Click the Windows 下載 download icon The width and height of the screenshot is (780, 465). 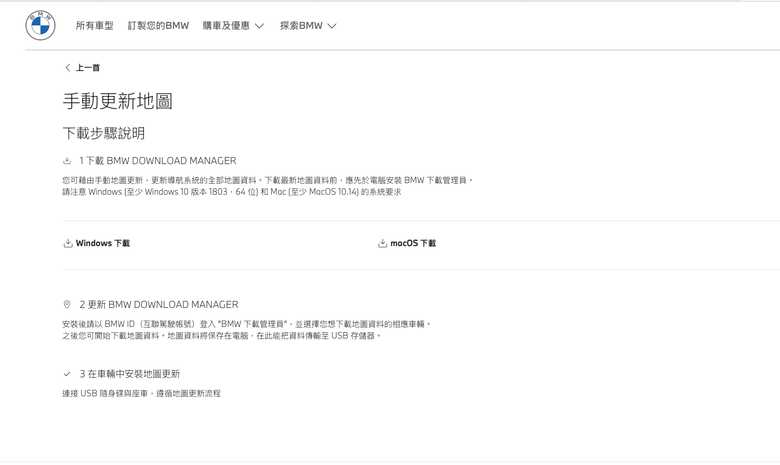click(x=68, y=243)
